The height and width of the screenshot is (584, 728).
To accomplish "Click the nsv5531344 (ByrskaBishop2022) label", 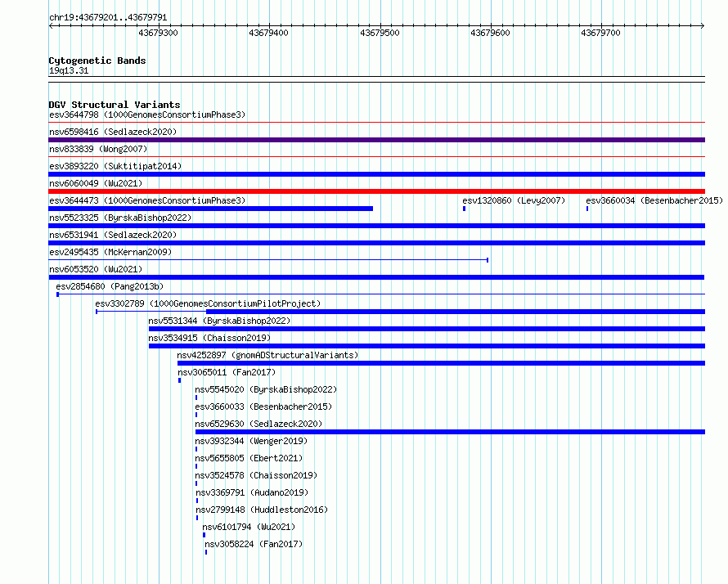I will pyautogui.click(x=219, y=321).
